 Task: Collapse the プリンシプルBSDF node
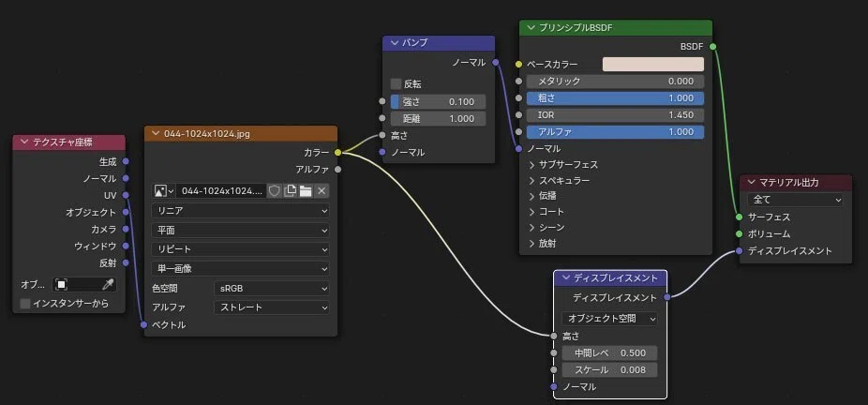pyautogui.click(x=531, y=28)
